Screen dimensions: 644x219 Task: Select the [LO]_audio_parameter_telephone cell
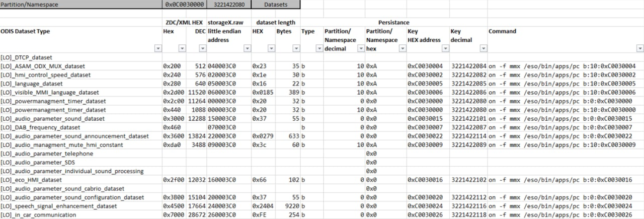coord(81,154)
